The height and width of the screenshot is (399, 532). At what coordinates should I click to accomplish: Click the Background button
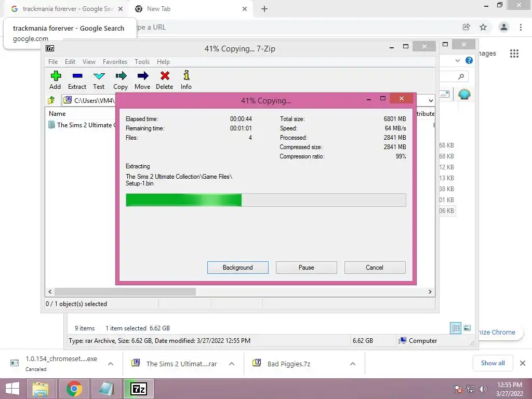click(238, 268)
